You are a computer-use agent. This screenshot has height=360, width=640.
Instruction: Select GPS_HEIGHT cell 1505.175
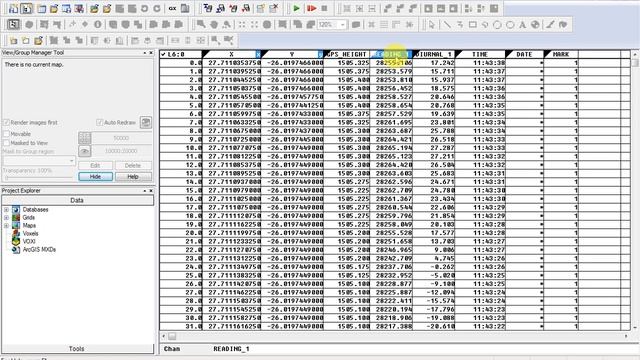pyautogui.click(x=347, y=267)
